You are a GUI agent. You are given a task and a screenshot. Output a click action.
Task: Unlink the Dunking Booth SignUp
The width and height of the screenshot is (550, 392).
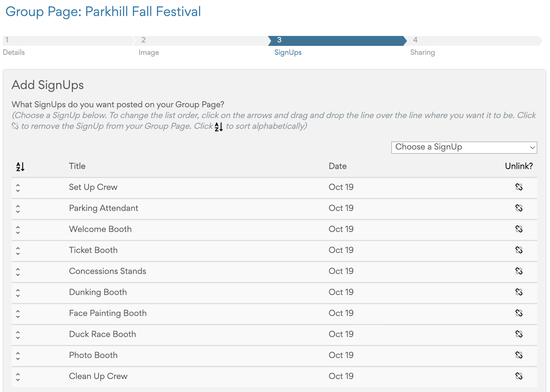(x=519, y=292)
